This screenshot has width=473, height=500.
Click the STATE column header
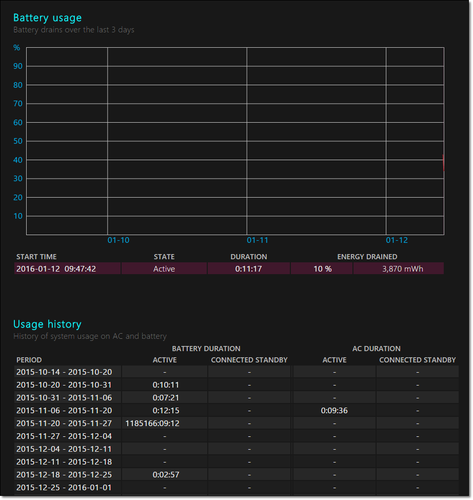point(164,257)
